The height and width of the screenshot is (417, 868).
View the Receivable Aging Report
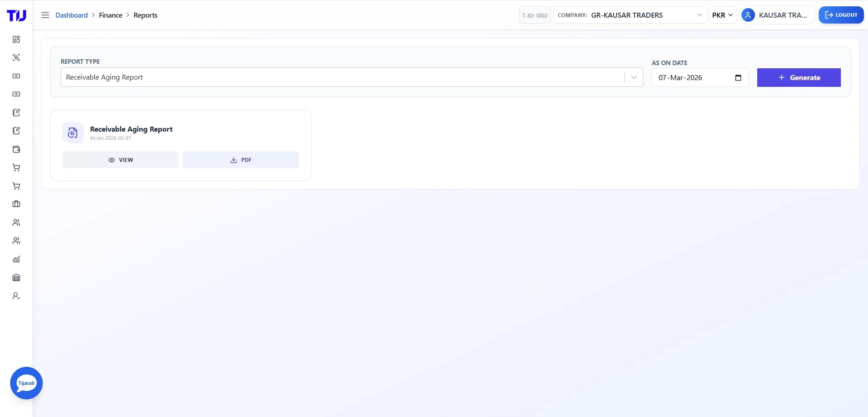pos(120,160)
